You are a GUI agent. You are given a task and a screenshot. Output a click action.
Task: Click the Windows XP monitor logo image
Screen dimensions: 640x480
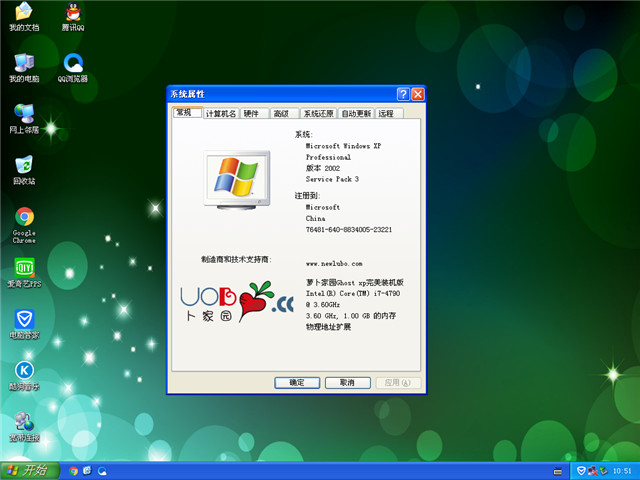(237, 180)
